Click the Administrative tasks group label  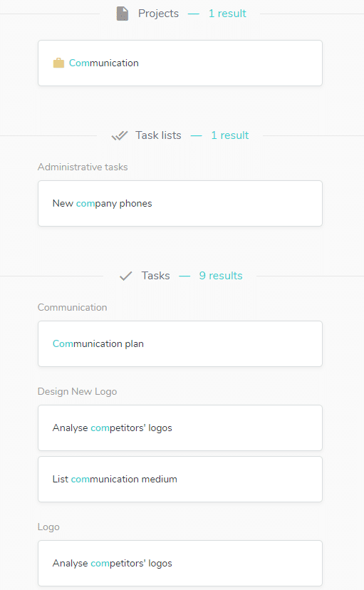(x=83, y=167)
